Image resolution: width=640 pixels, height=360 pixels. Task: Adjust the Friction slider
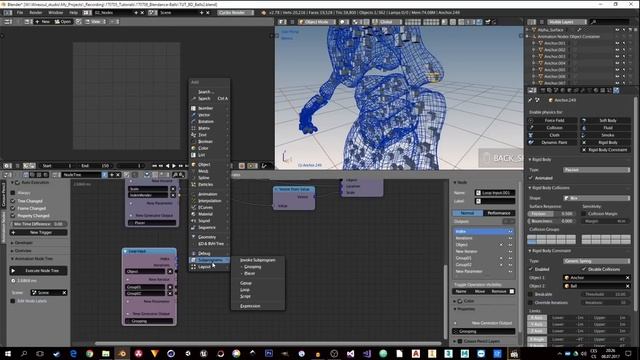(551, 214)
